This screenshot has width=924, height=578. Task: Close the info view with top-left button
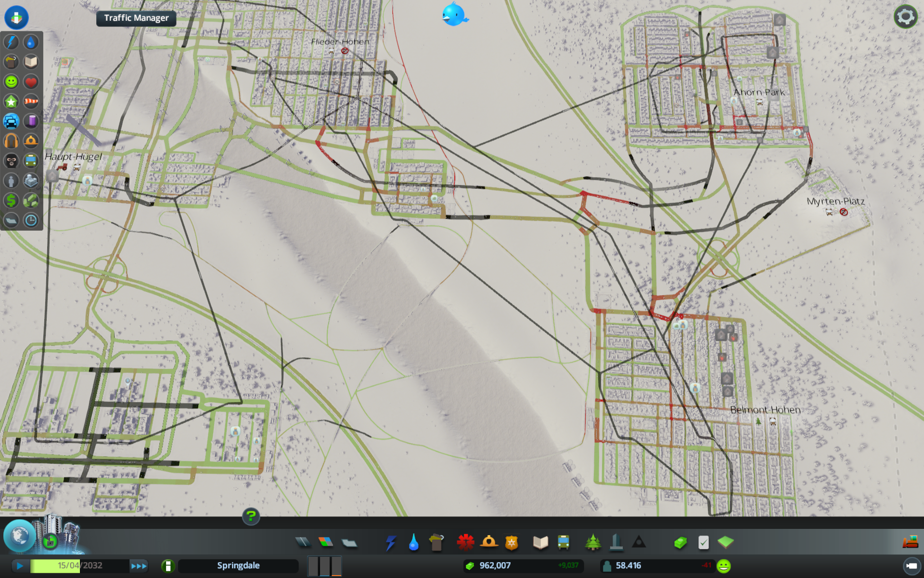16,17
